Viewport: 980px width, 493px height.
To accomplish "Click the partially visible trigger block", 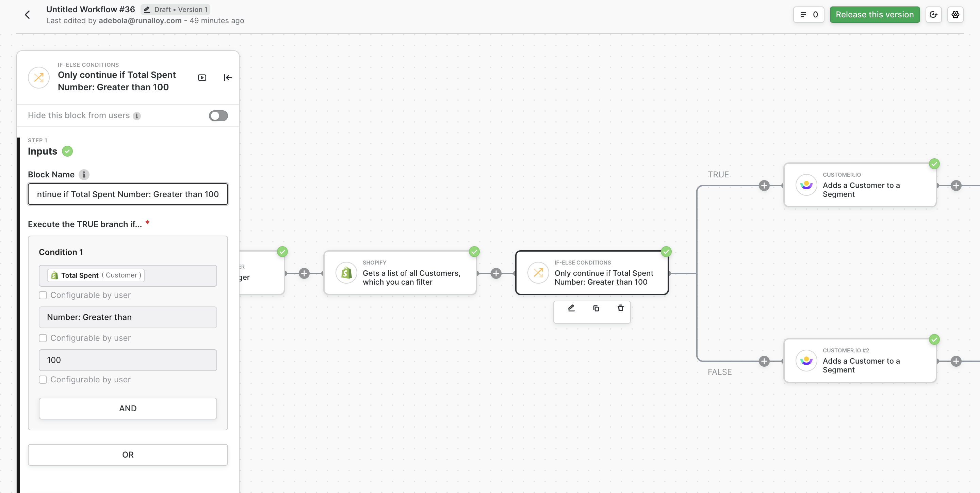I will 262,273.
